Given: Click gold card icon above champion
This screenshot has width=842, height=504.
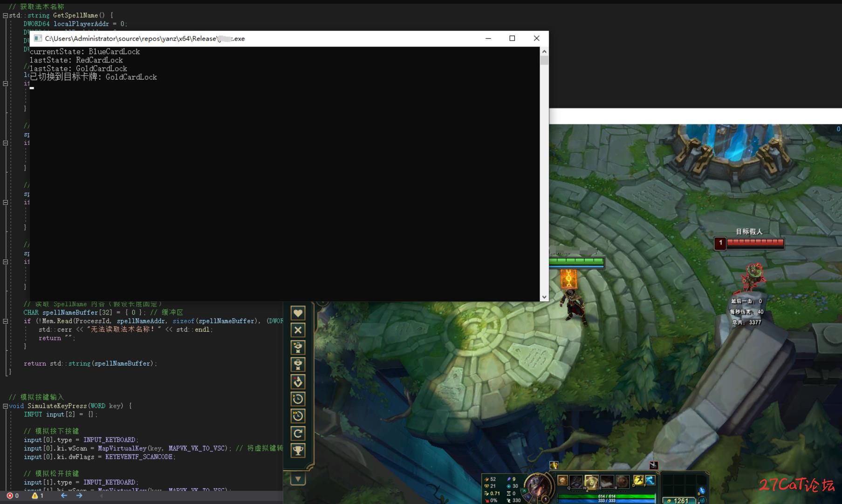Looking at the screenshot, I should click(568, 279).
